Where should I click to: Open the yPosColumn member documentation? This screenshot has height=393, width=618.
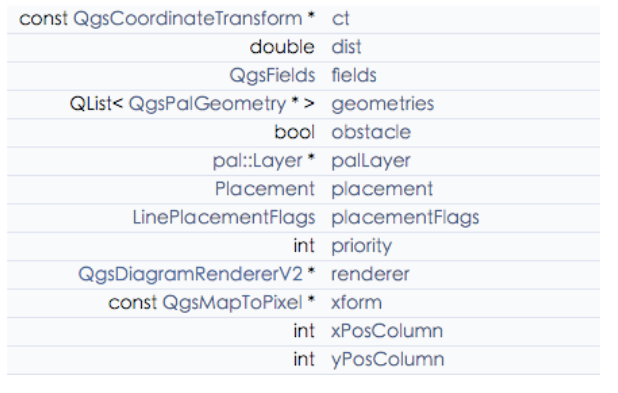tap(388, 359)
